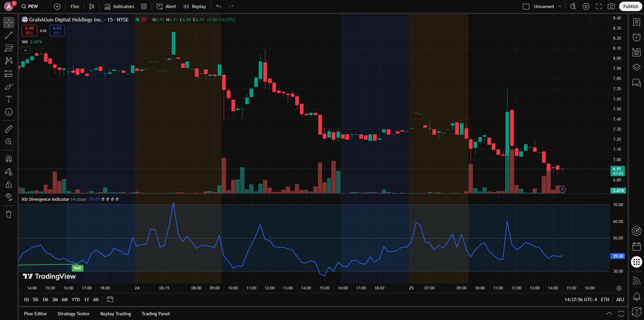644x320 pixels.
Task: Open the notifications bell icon
Action: pos(636,295)
